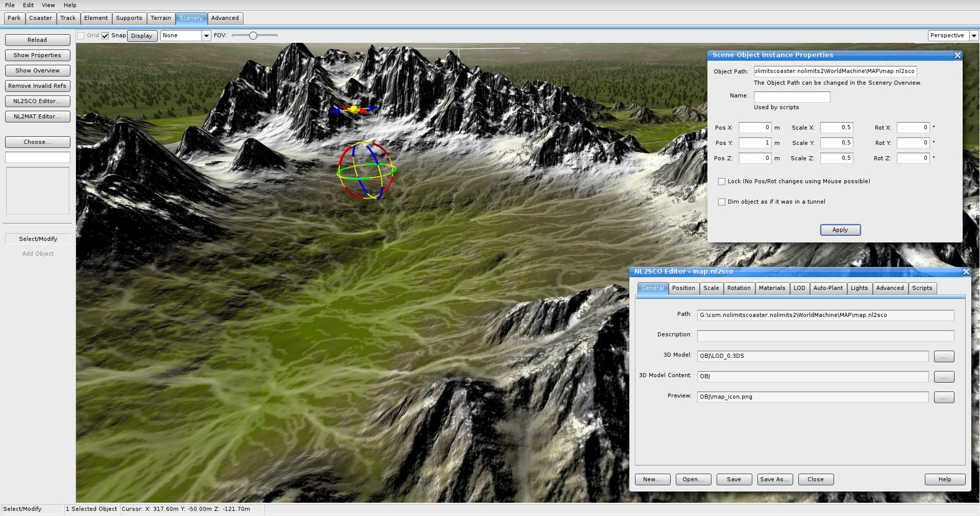Image resolution: width=980 pixels, height=516 pixels.
Task: Open the Edit menu
Action: click(28, 5)
